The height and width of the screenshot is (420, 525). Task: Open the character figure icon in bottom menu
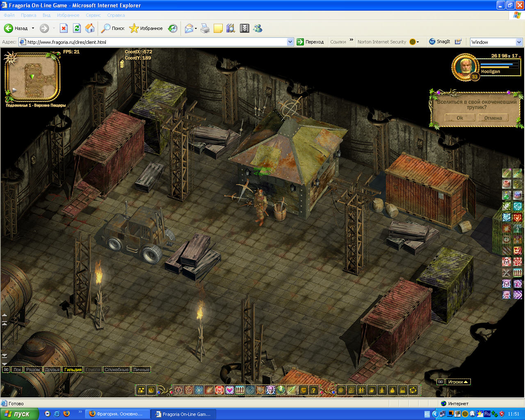coord(382,390)
